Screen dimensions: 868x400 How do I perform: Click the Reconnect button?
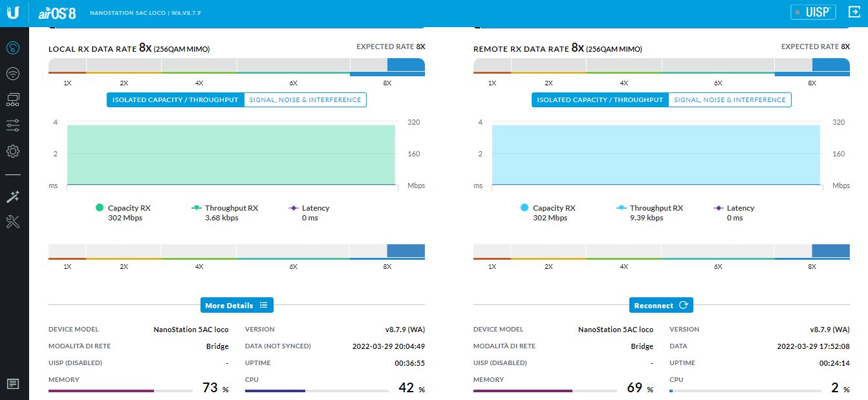(x=661, y=305)
